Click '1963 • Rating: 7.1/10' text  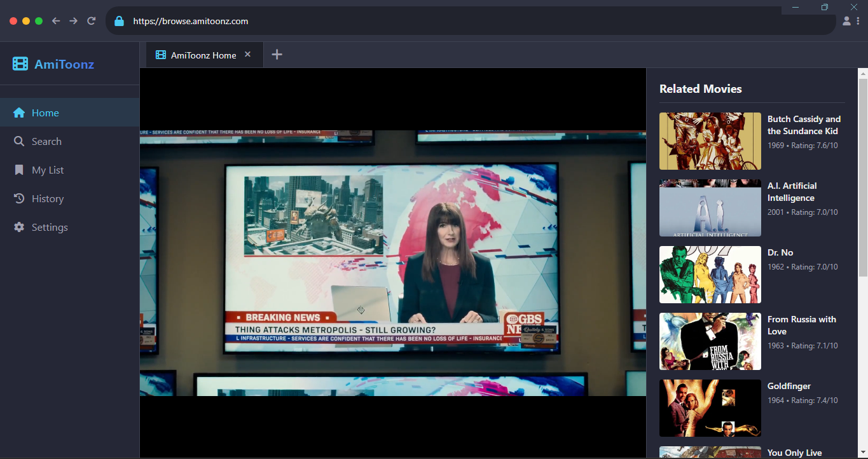(x=803, y=346)
